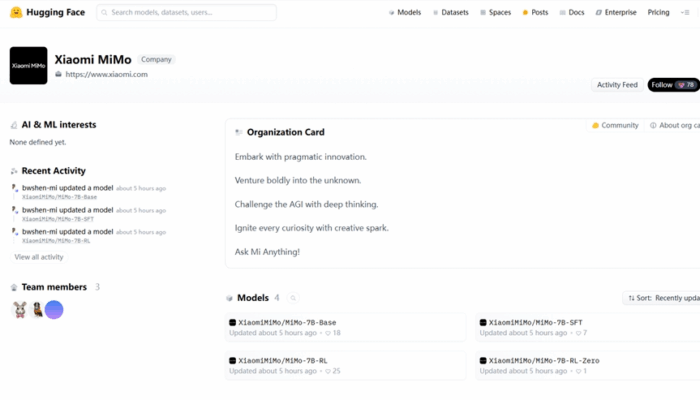Open the XiaomiMiMo/MiMo-7B-RL model card

(345, 365)
